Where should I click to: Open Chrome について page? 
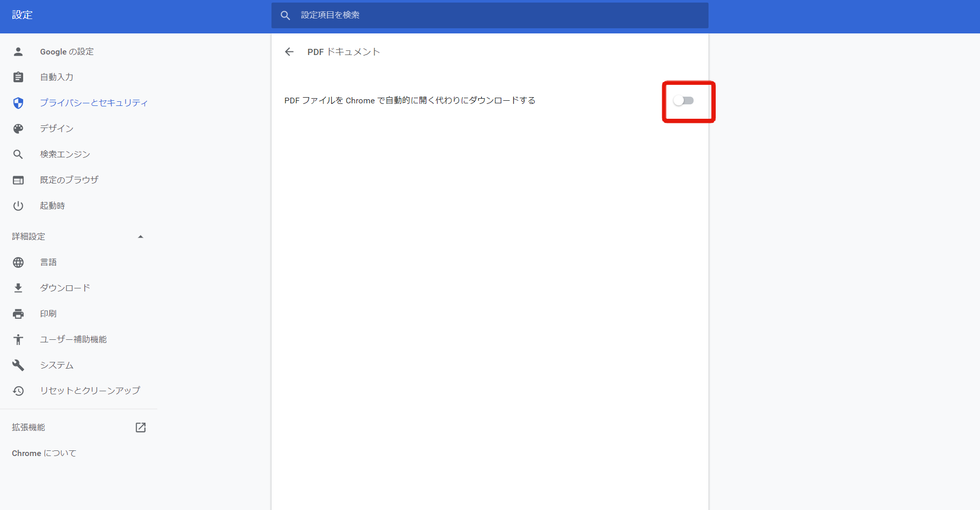tap(44, 453)
